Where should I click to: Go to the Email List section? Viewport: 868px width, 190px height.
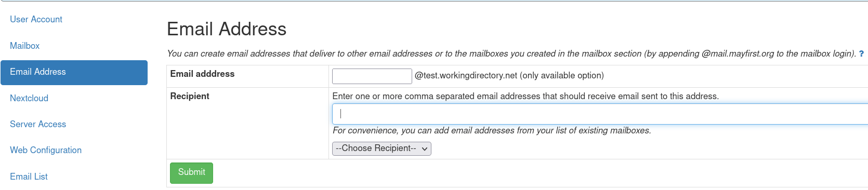(29, 177)
